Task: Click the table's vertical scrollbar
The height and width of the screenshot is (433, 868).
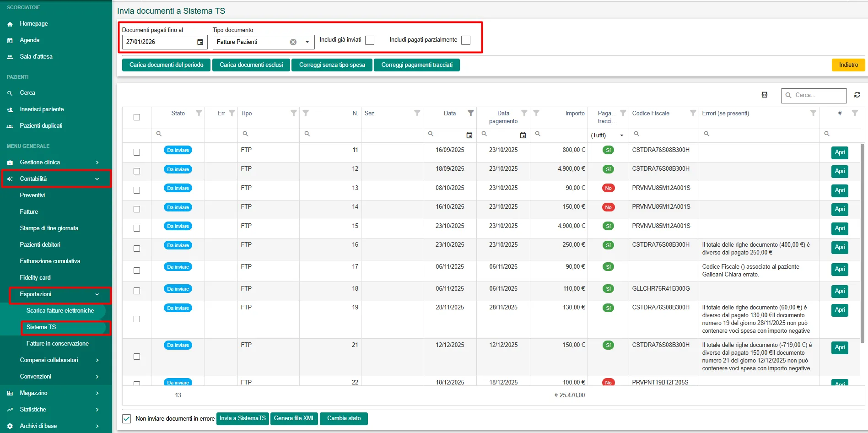Action: 862,243
